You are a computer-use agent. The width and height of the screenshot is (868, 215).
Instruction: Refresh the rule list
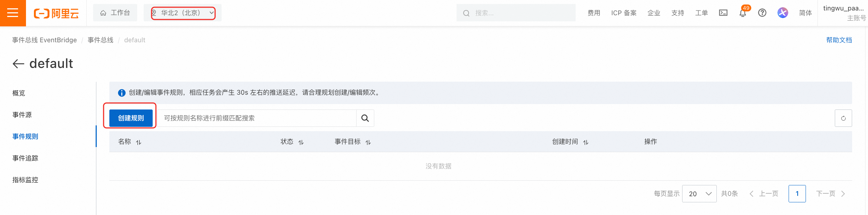coord(843,118)
